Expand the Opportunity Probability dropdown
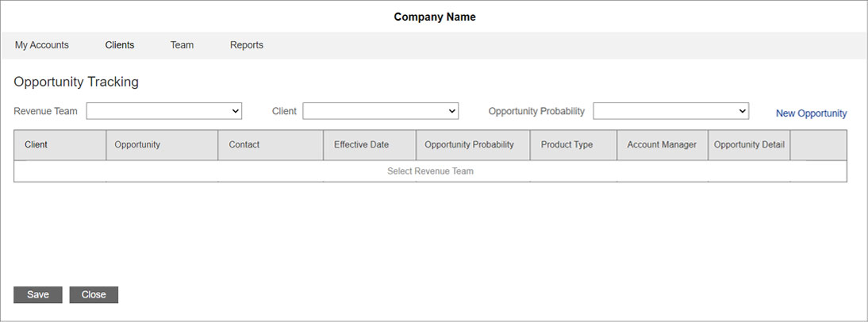Viewport: 868px width, 322px height. coord(671,111)
